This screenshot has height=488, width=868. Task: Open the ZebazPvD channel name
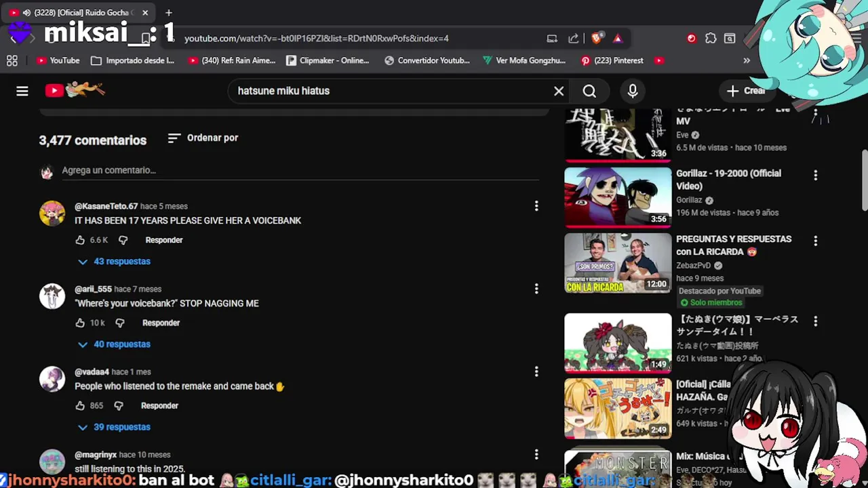693,266
